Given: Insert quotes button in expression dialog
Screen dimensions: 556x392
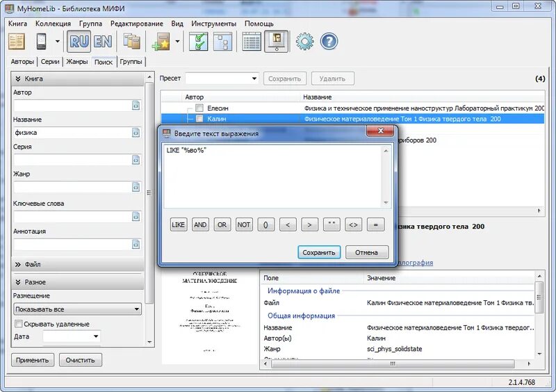Looking at the screenshot, I should point(332,224).
